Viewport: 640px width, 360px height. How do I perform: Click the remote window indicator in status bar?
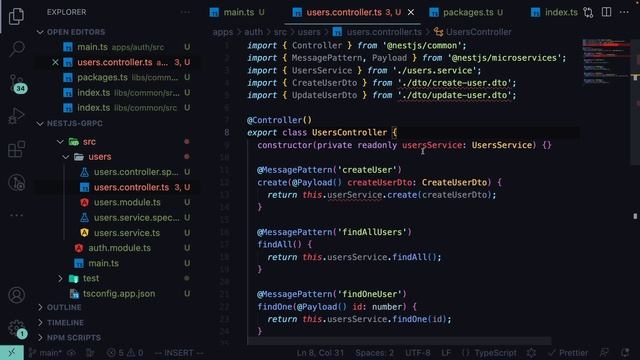(12, 353)
